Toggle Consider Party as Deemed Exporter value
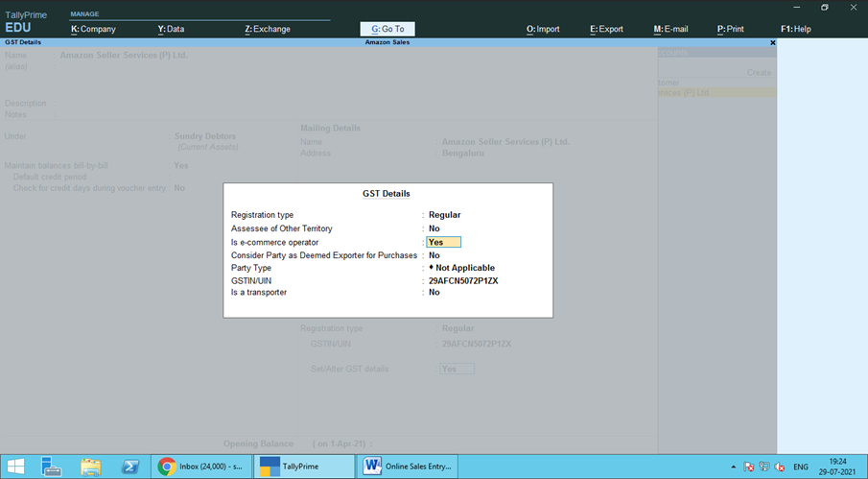 tap(434, 255)
